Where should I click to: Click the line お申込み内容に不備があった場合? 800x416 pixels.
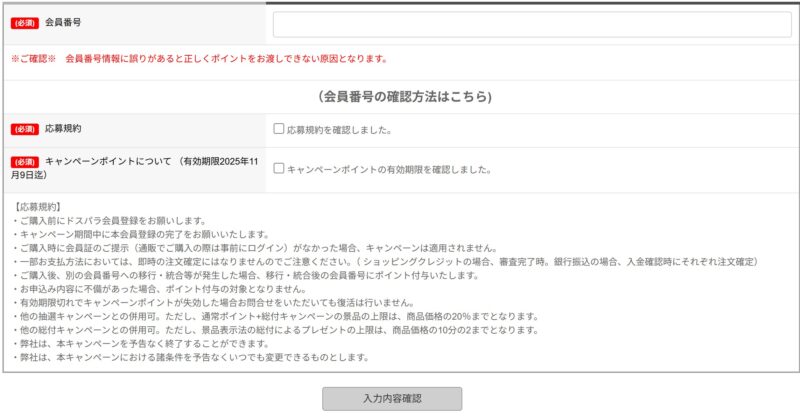(159, 289)
